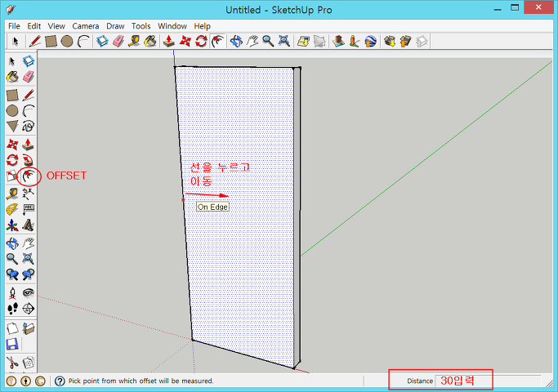The width and height of the screenshot is (558, 392).
Task: Open the Draw menu
Action: tap(115, 26)
